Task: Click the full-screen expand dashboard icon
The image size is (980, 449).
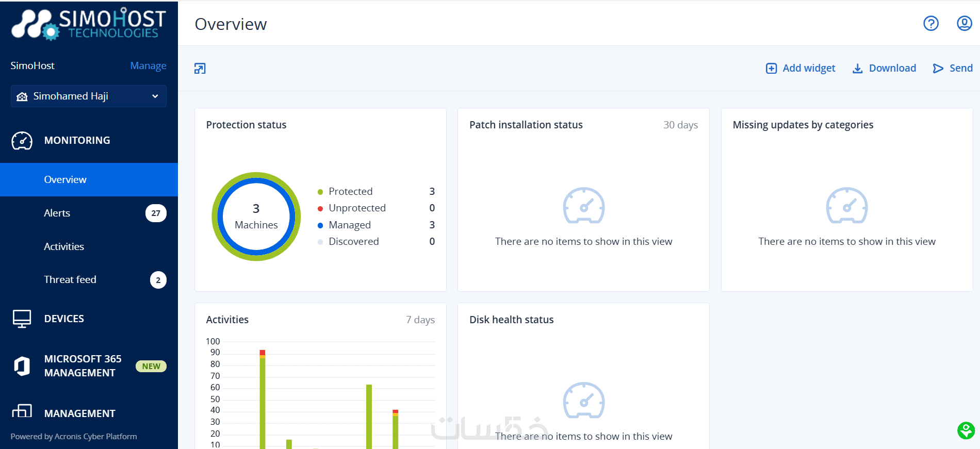Action: tap(200, 69)
